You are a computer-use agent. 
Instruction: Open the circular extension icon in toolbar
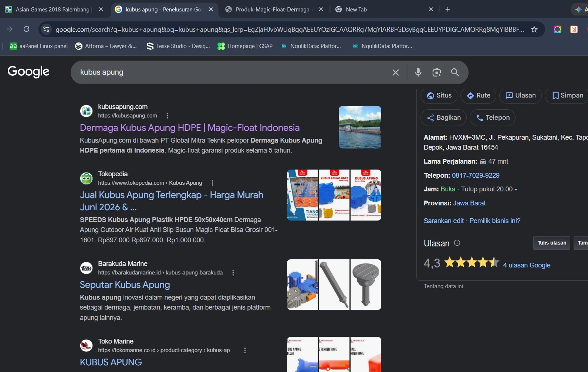[x=557, y=29]
